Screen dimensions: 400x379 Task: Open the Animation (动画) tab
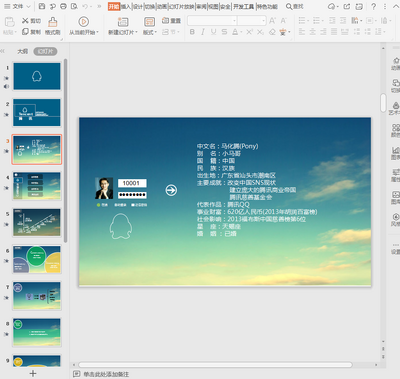click(x=162, y=6)
